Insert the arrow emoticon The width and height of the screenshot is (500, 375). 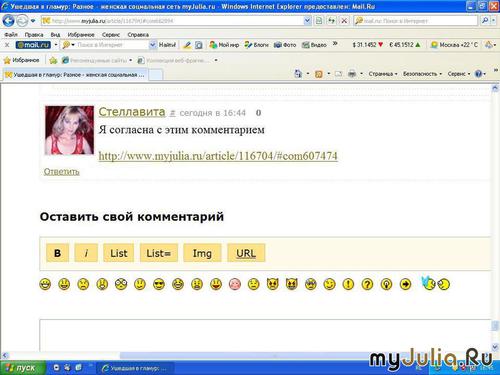[x=405, y=284]
